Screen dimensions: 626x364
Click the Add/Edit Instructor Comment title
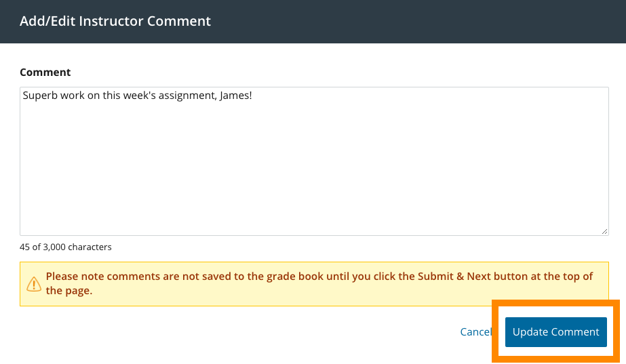[x=115, y=21]
